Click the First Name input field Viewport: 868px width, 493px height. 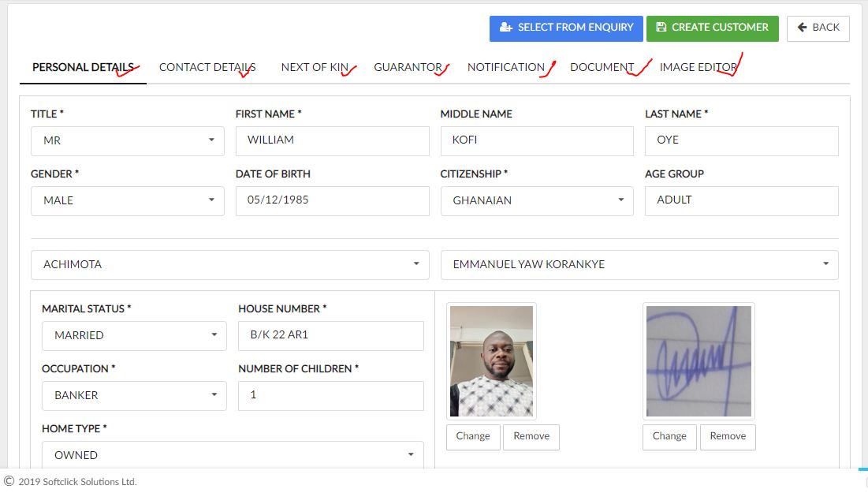[x=332, y=140]
